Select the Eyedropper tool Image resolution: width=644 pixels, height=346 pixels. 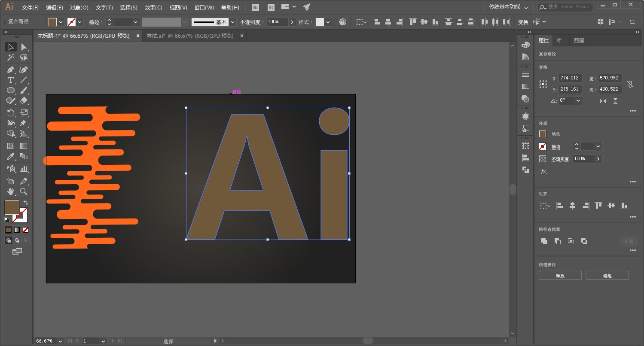(11, 156)
